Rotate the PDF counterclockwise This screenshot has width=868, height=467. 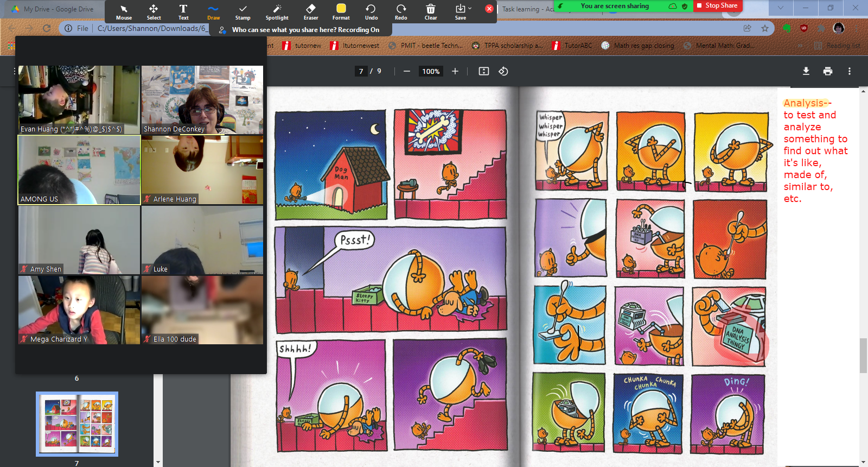(x=503, y=71)
